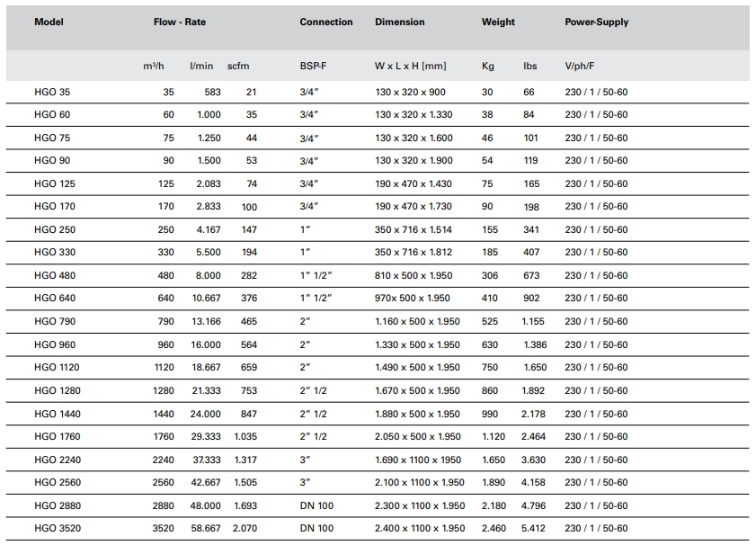Click the Dimension column header
Image resolution: width=756 pixels, height=545 pixels.
[x=399, y=22]
